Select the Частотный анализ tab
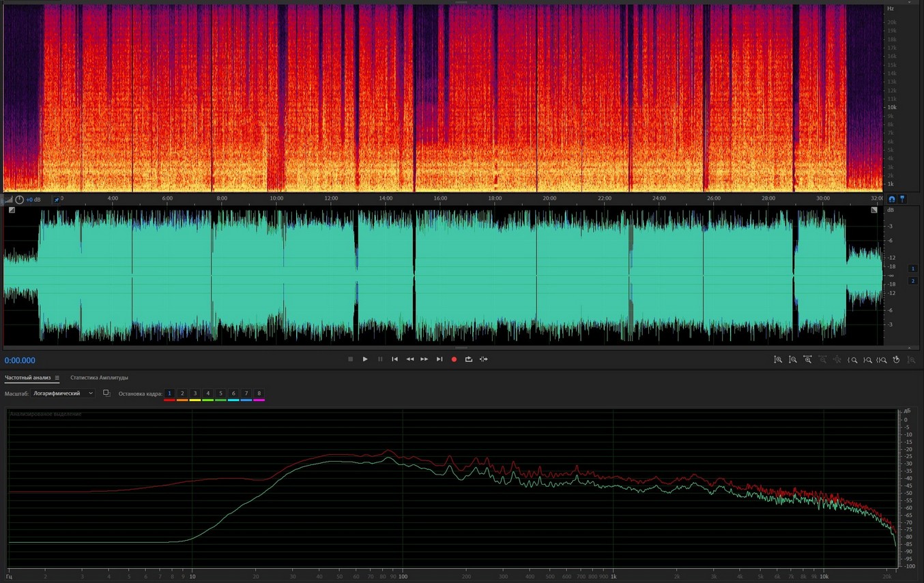Image resolution: width=924 pixels, height=583 pixels. [x=27, y=378]
